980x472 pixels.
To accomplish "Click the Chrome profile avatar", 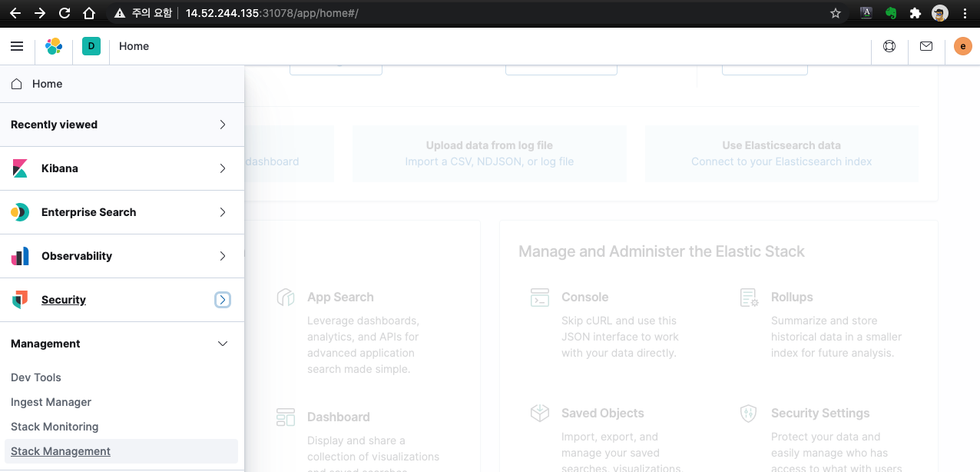I will [940, 13].
